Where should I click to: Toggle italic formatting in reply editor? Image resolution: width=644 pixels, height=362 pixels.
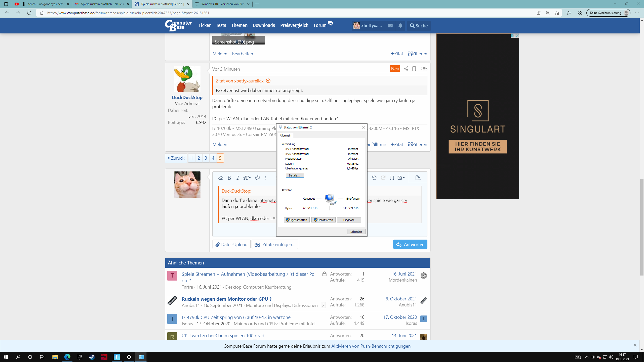pyautogui.click(x=238, y=178)
